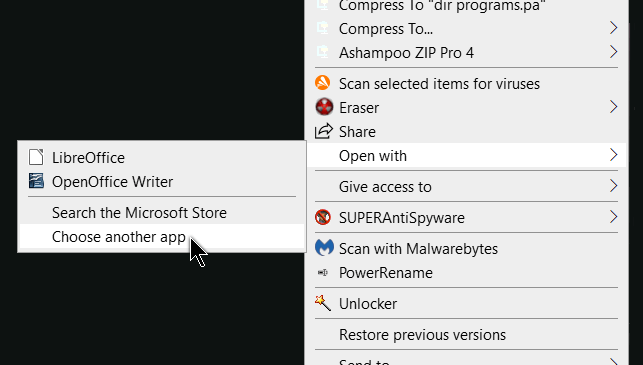The image size is (643, 365).
Task: Expand the Ashampoo ZIP Pro 4 submenu arrow
Action: [613, 52]
